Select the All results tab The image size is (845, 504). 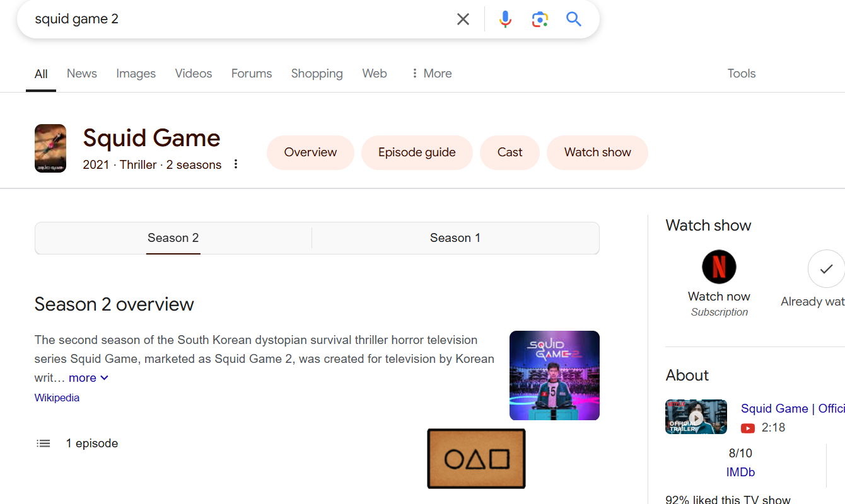41,74
